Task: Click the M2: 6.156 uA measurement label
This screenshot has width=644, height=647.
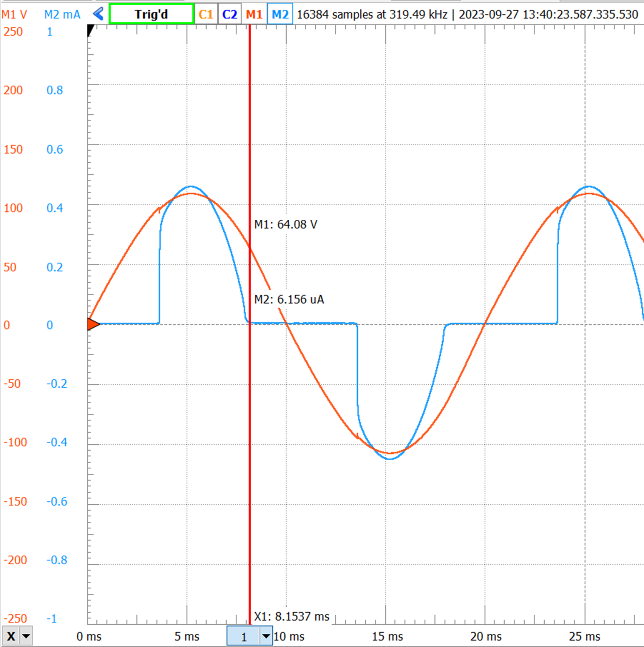Action: coord(290,299)
